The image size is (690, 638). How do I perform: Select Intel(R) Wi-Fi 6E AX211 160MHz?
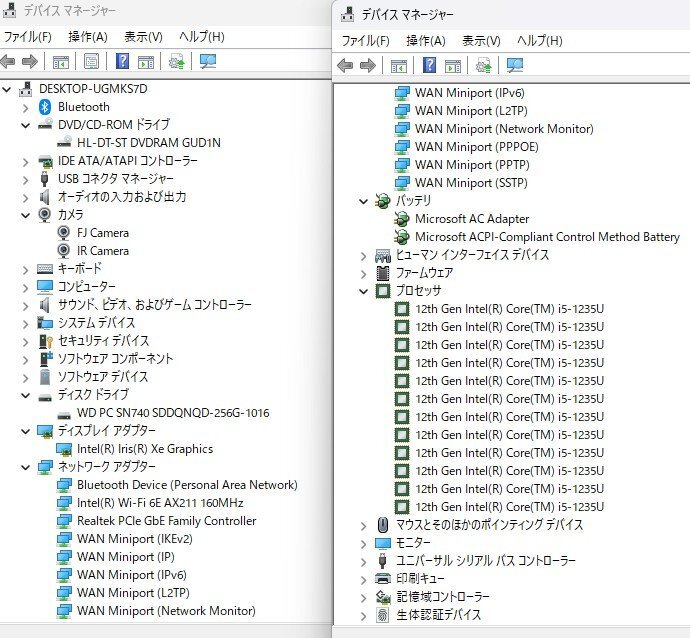coord(160,503)
